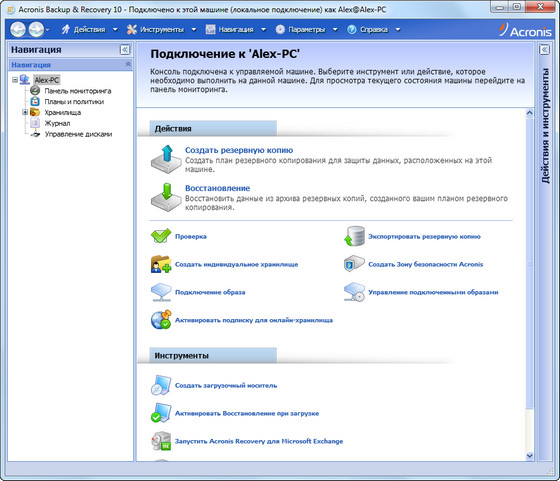560x481 pixels.
Task: Collapse the Навигация section chevron
Action: (x=128, y=64)
